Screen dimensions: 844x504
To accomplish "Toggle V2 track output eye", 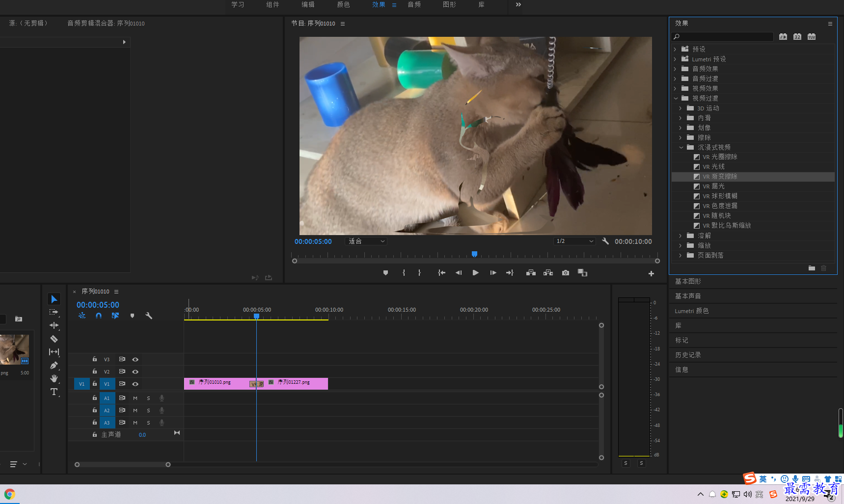I will pos(135,372).
